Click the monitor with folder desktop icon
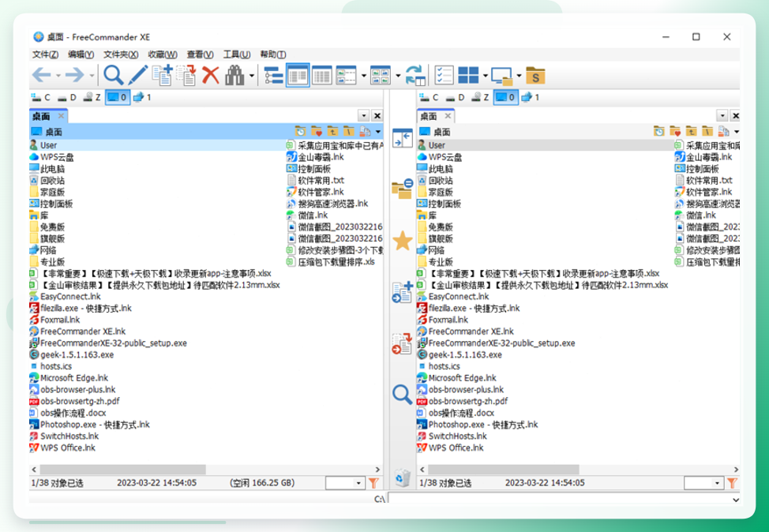 502,77
